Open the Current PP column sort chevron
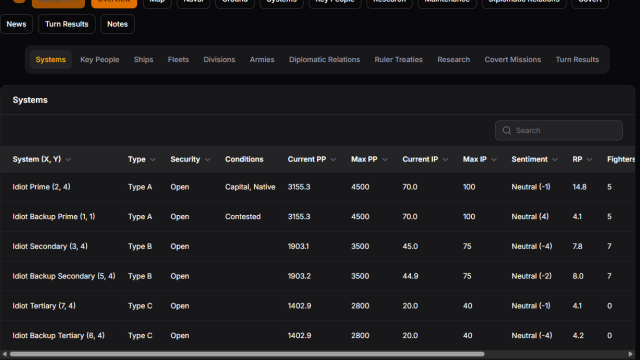640x360 pixels. [333, 160]
